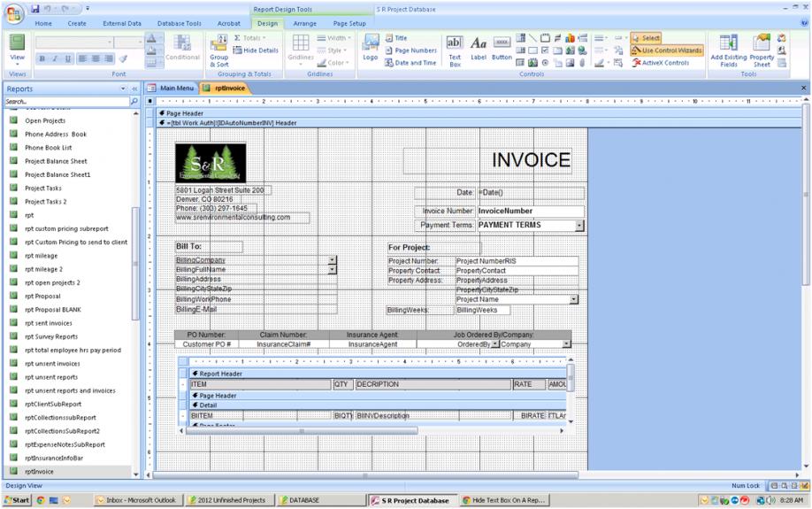Click Add Existing Fields icon
The image size is (812, 509).
coord(729,50)
